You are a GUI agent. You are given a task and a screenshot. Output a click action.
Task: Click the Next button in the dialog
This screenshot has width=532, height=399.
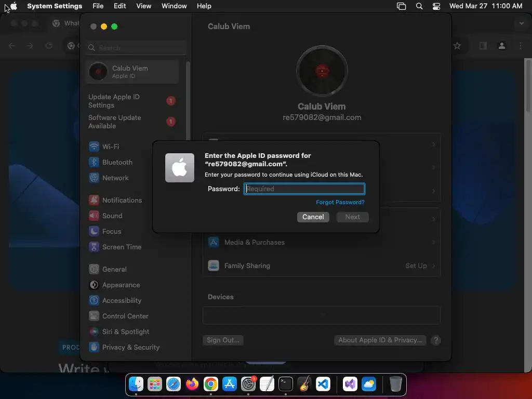[353, 217]
